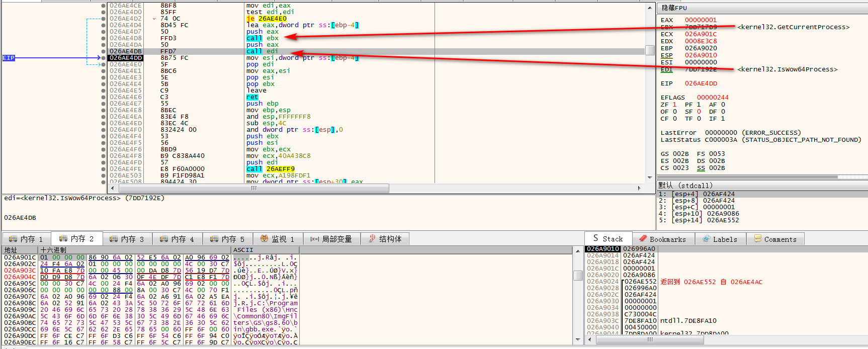
Task: Toggle breakpoint dot at address 026AE4D8
Action: [x=104, y=38]
